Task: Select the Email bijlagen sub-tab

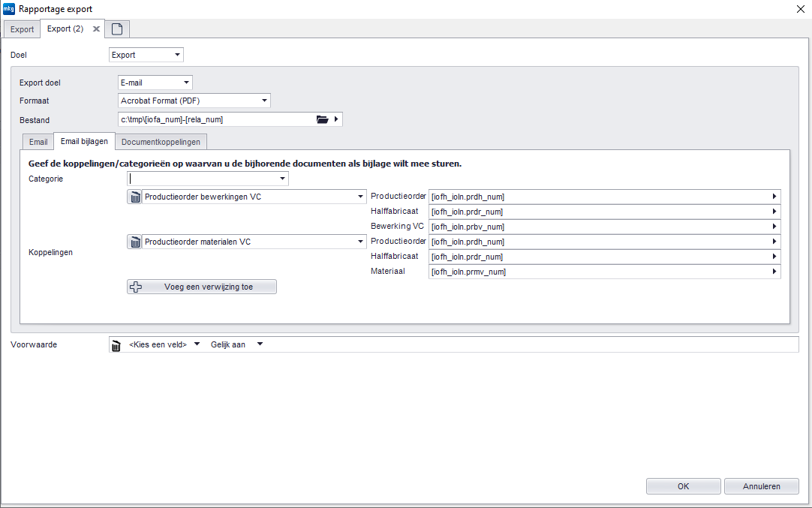Action: tap(84, 141)
